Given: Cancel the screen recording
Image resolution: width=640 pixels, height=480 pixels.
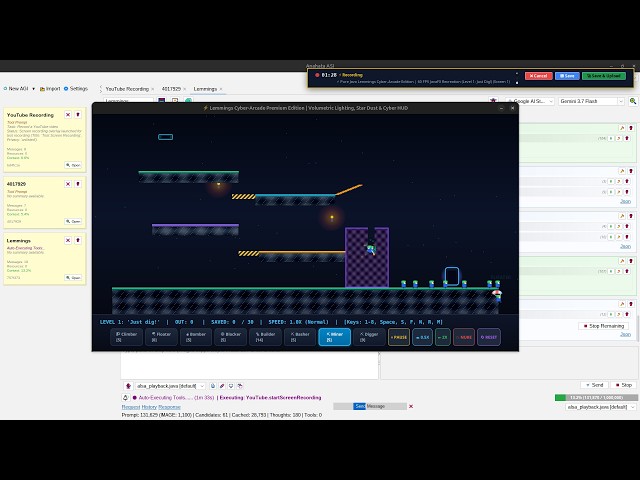Looking at the screenshot, I should (x=539, y=76).
